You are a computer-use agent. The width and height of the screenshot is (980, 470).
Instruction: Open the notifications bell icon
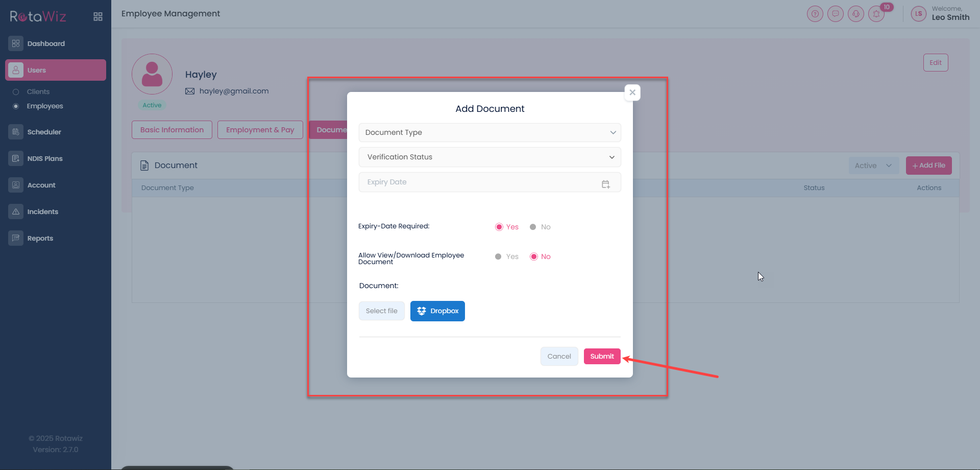pos(876,14)
